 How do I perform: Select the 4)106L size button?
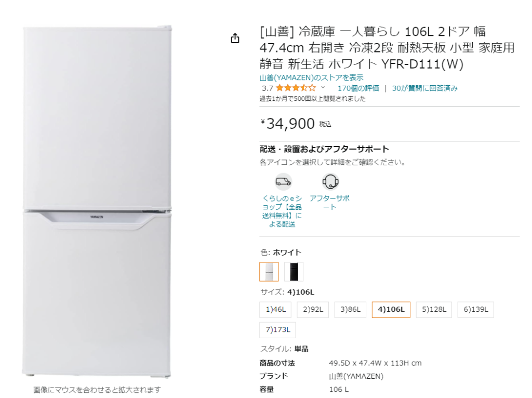391,310
